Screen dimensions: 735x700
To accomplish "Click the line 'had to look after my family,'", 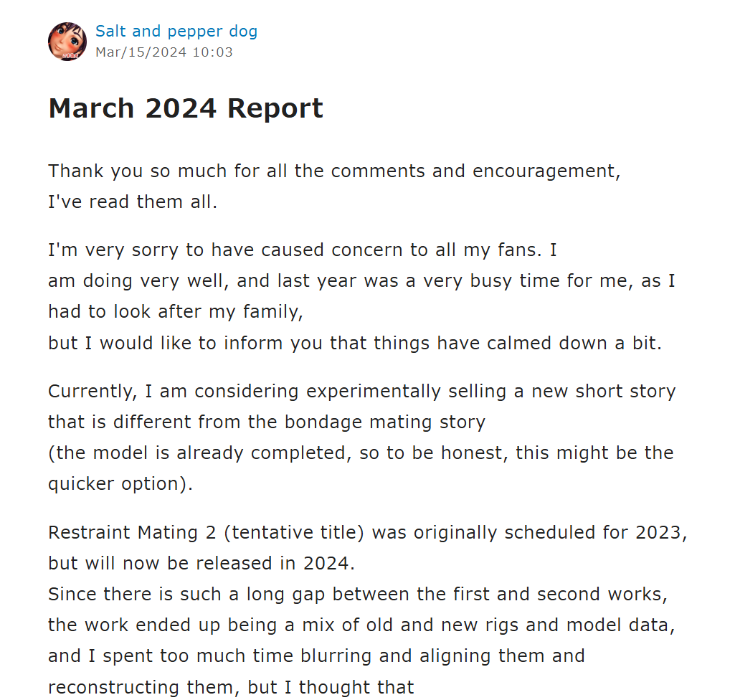I will (x=176, y=312).
